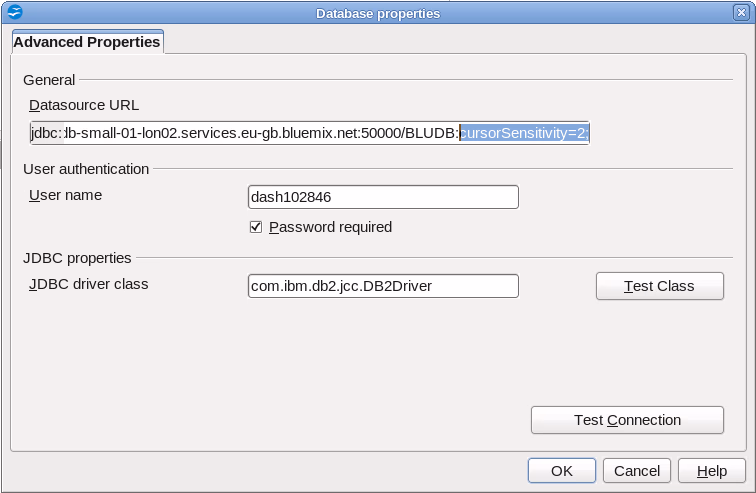This screenshot has height=493, width=756.
Task: Click the Database properties title bar text
Action: (378, 13)
